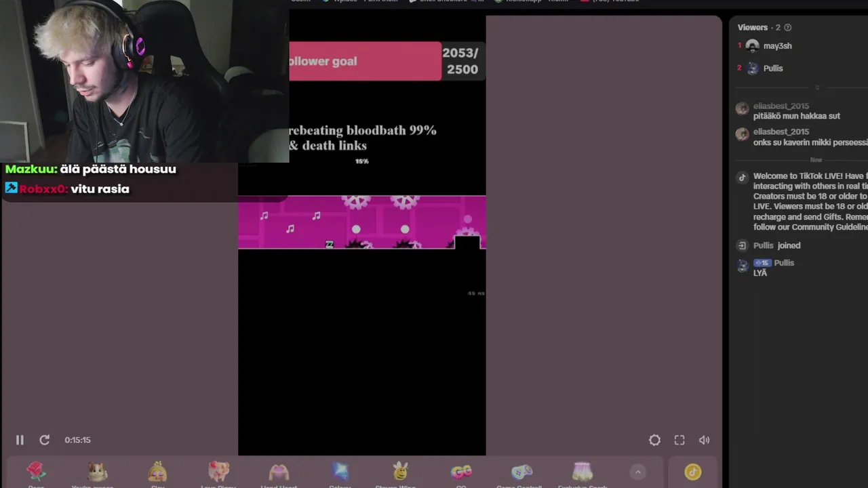Click the 2053/2500 follower count
868x488 pixels.
click(462, 61)
